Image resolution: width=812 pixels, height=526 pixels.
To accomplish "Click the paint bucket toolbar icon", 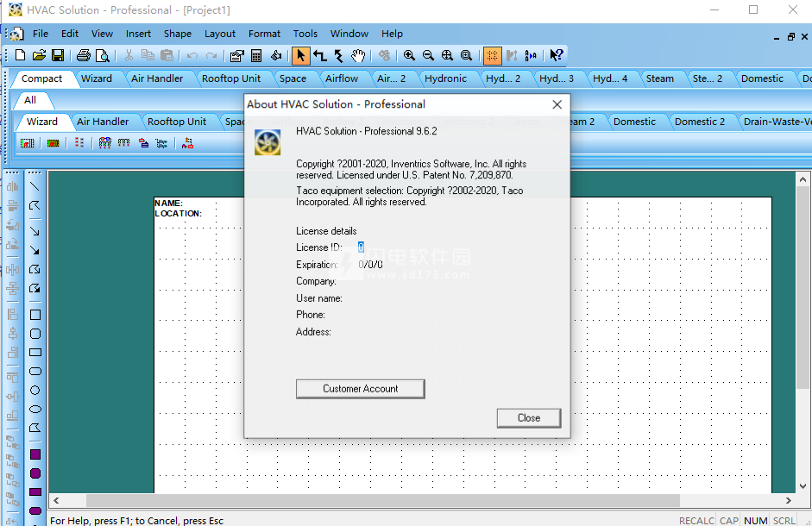I will (x=276, y=55).
